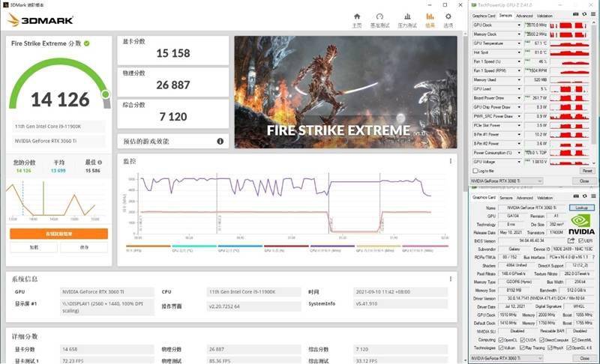The image size is (600, 364).
Task: Click the green validation check next to Fire Strike Extreme
Action: 87,43
